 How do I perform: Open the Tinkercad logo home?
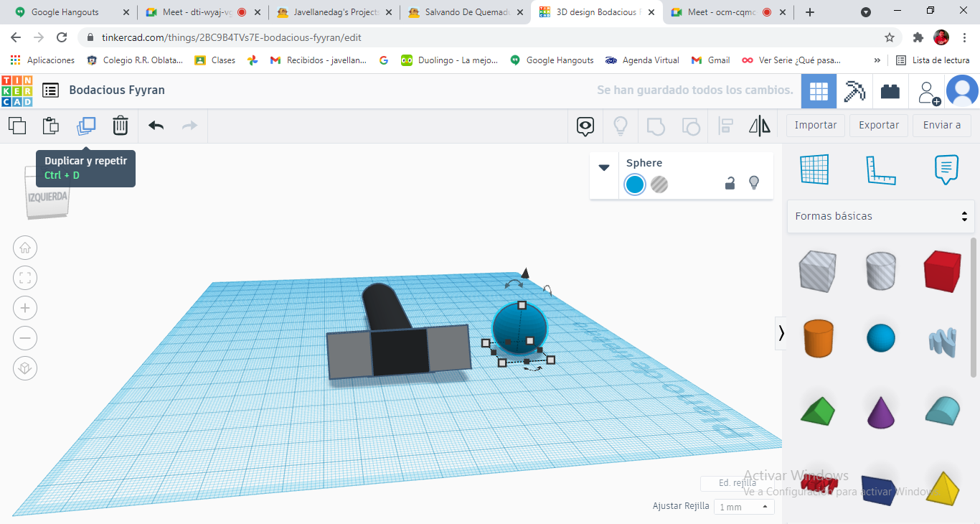[17, 90]
